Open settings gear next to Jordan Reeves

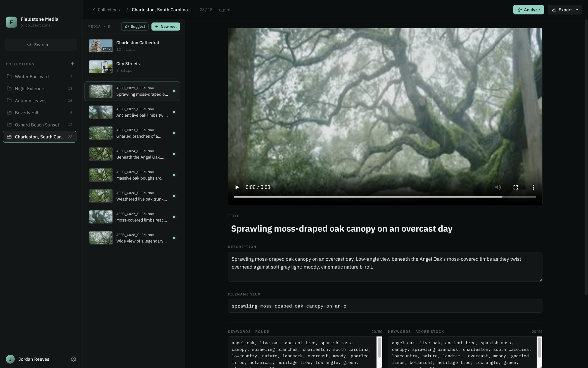coord(73,359)
